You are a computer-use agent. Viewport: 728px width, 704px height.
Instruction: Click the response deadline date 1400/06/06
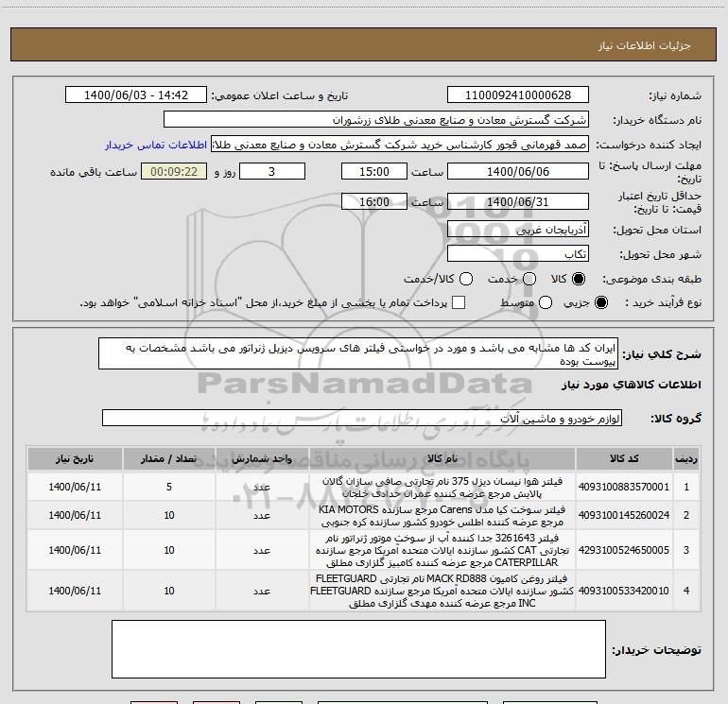coord(518,171)
